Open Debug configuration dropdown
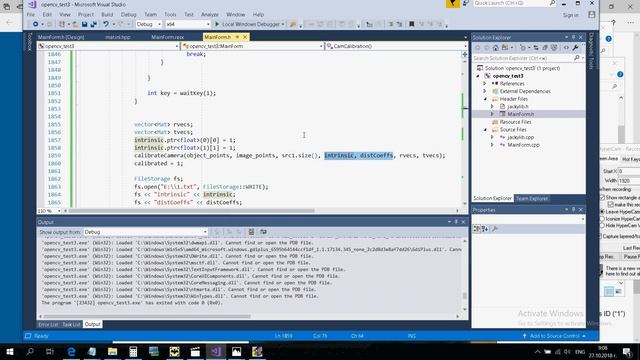The height and width of the screenshot is (360, 640). [148, 24]
